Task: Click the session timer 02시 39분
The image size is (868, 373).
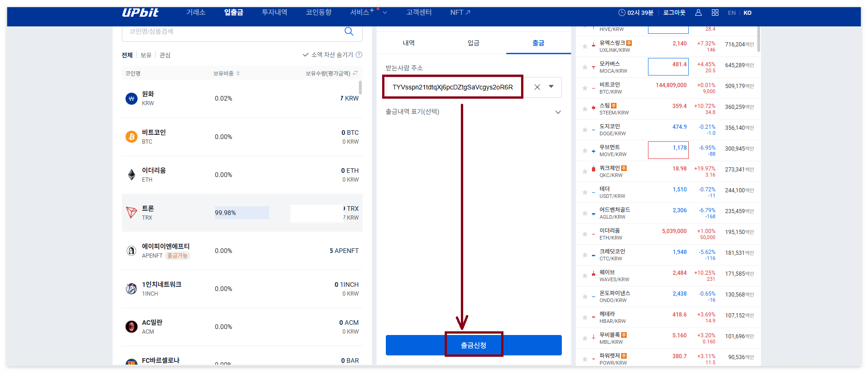Action: click(x=636, y=13)
